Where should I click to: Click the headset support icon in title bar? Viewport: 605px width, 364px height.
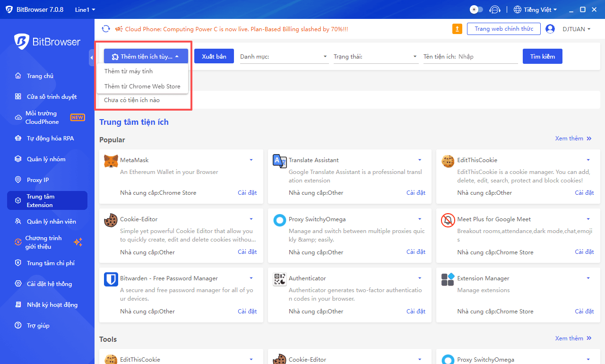click(494, 9)
